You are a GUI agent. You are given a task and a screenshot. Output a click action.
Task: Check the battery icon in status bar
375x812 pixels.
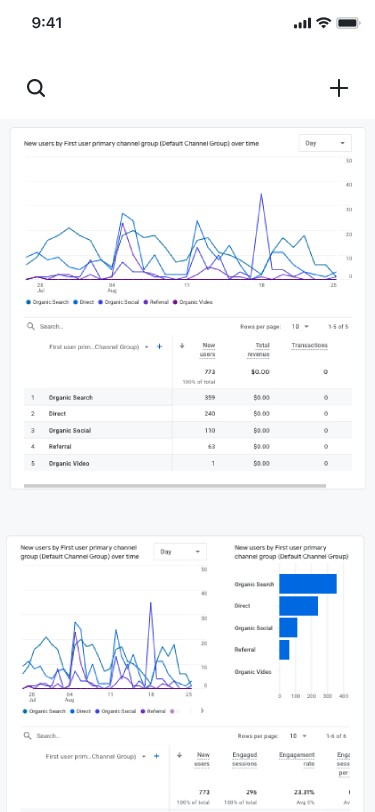click(x=348, y=23)
